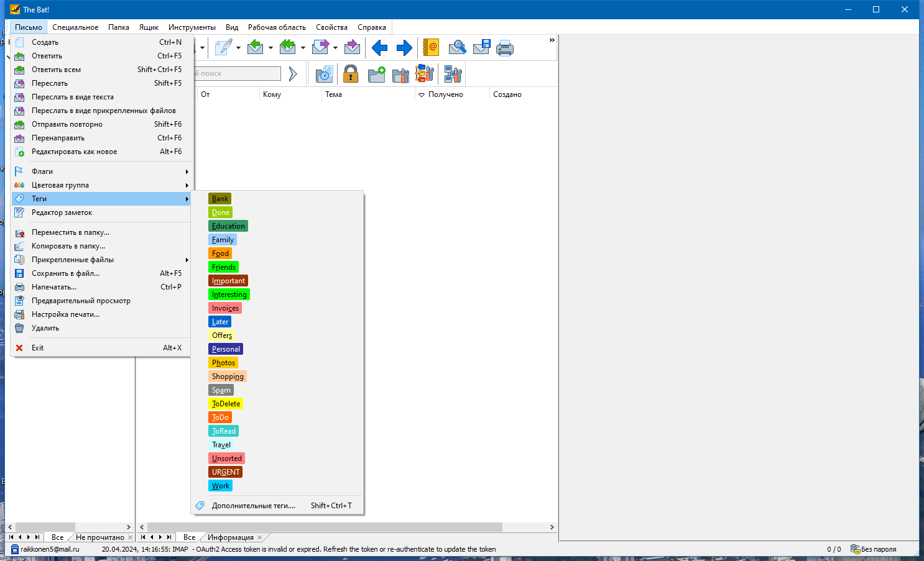Click the search messages magnifier icon
Screen dimensions: 924x561
point(457,47)
